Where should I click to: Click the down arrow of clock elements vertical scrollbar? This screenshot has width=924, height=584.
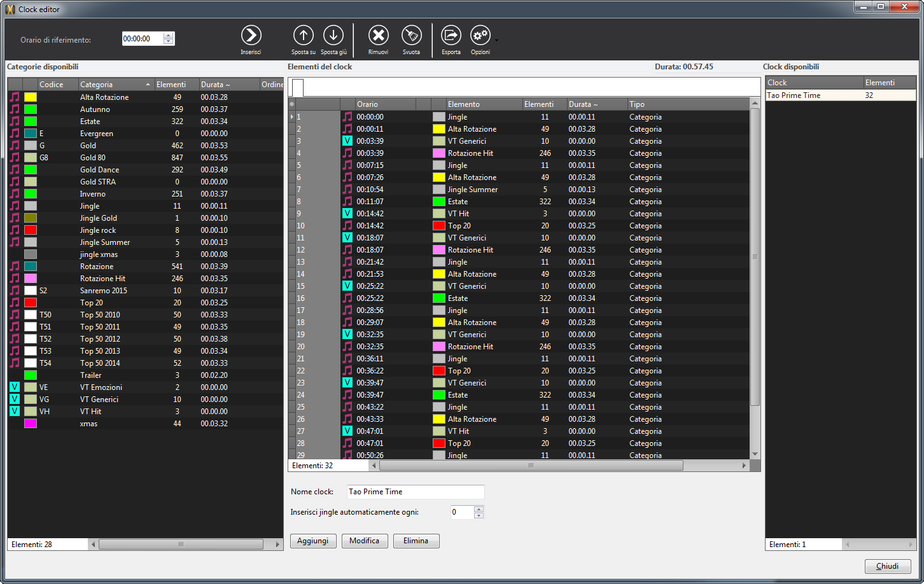pos(755,454)
